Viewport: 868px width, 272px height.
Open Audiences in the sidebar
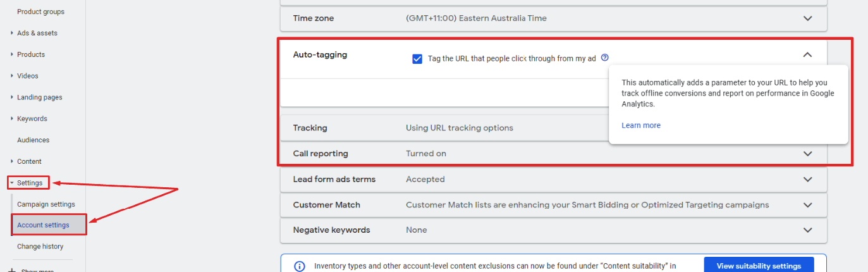pos(33,140)
